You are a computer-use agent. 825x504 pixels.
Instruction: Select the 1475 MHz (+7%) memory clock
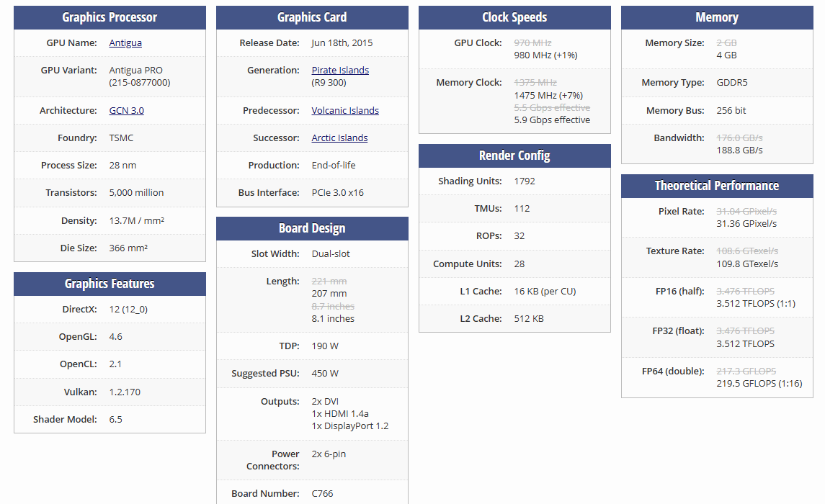pyautogui.click(x=548, y=95)
